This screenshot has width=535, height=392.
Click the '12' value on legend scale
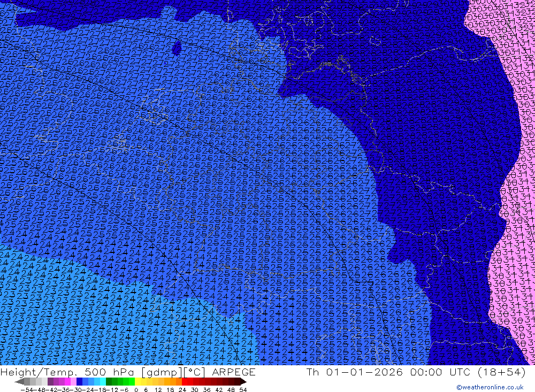coord(158,390)
